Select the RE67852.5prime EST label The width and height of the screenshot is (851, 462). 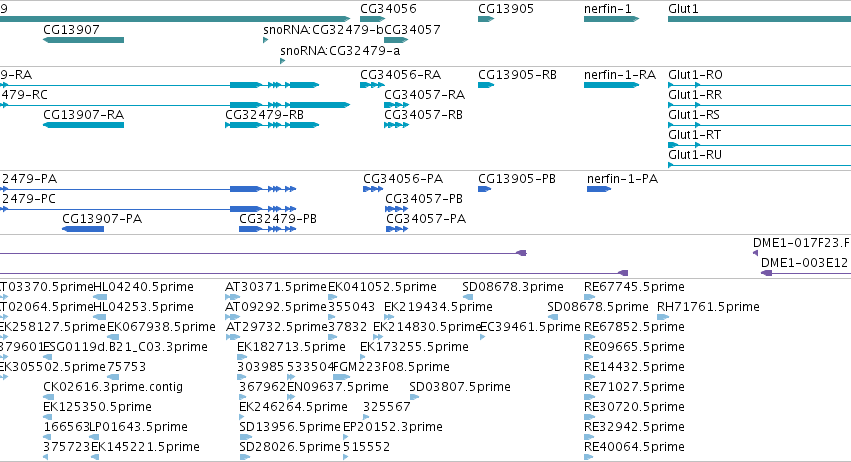(x=634, y=327)
